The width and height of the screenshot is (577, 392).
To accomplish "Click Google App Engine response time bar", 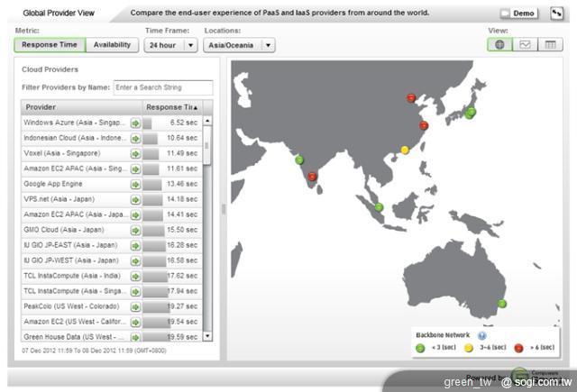I will (x=152, y=184).
